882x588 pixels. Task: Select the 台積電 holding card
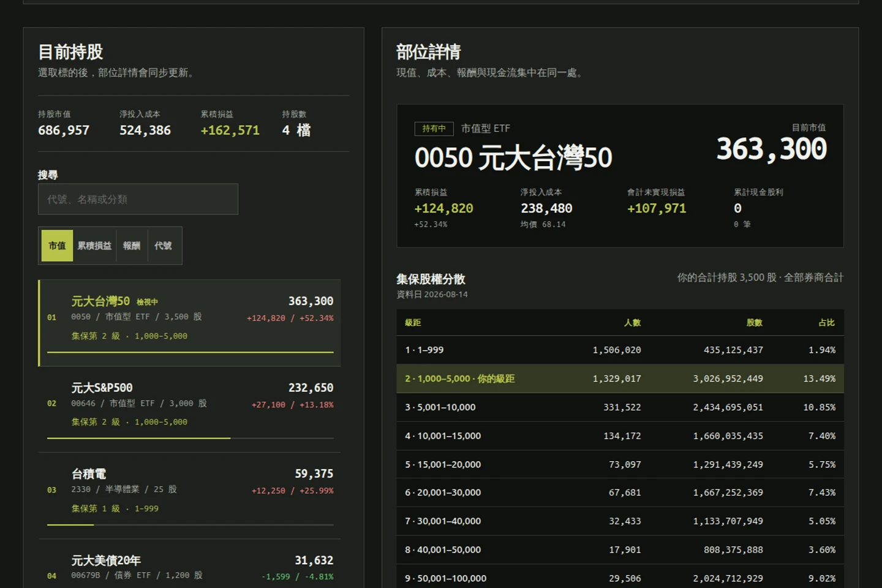pos(190,496)
